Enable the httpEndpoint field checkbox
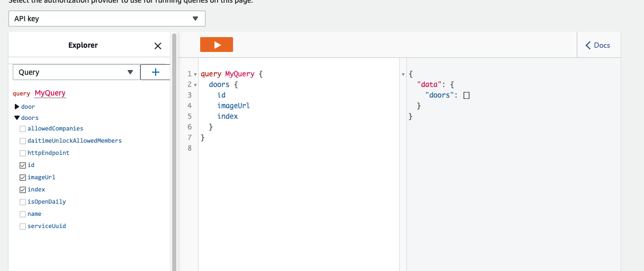 click(22, 153)
